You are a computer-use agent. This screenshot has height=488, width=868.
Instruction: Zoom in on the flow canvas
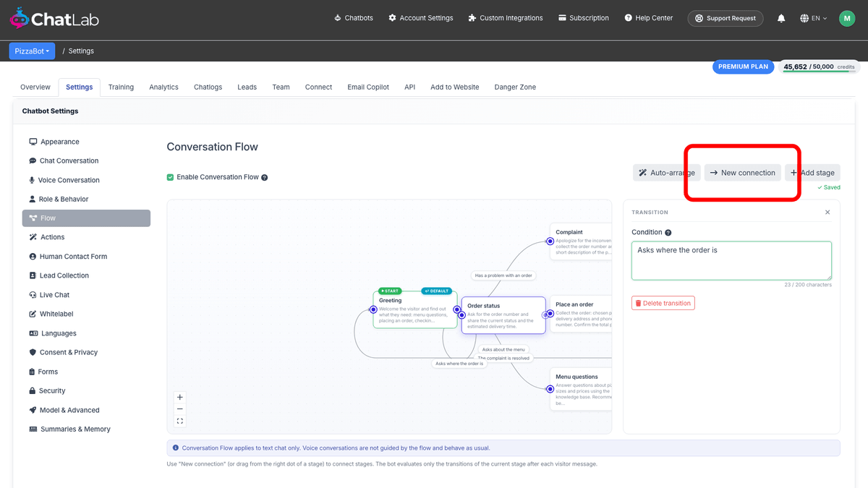click(x=180, y=397)
